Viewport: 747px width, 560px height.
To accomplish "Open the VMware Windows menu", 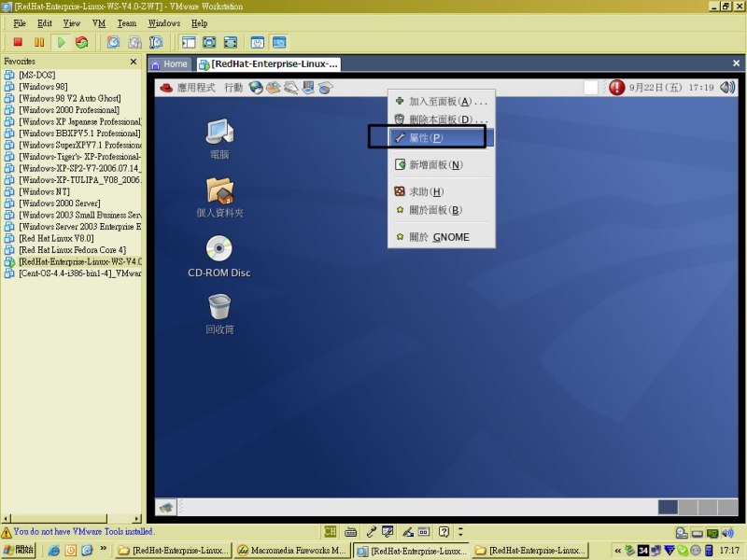I will 164,23.
